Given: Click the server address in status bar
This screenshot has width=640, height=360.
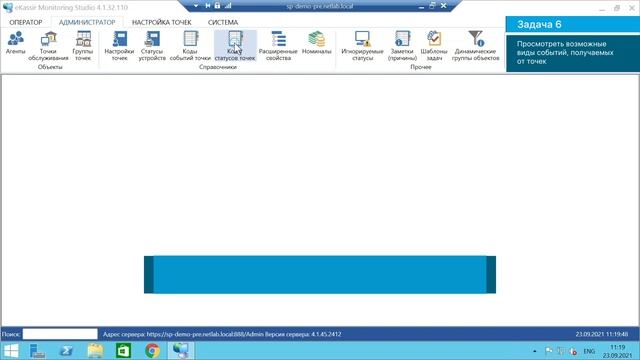Looking at the screenshot, I should pyautogui.click(x=222, y=334).
